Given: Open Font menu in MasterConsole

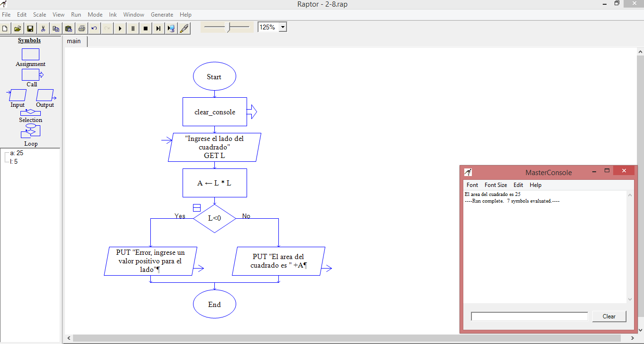Looking at the screenshot, I should click(472, 185).
